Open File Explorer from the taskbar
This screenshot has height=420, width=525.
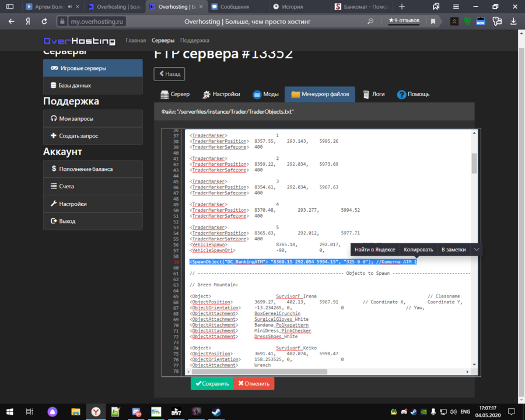click(76, 412)
